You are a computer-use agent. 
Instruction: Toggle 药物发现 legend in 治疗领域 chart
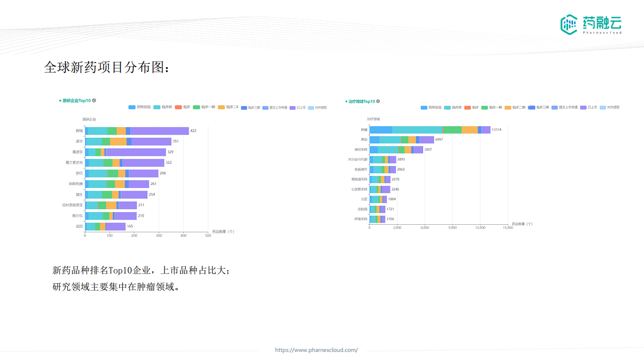pyautogui.click(x=431, y=108)
